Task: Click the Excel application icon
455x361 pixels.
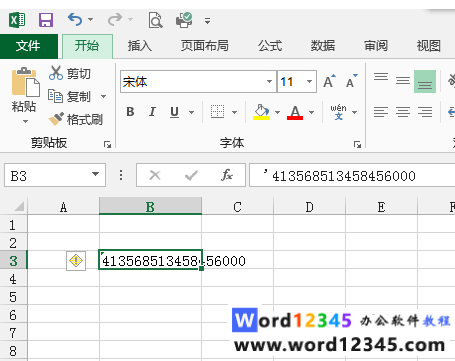Action: [17, 20]
